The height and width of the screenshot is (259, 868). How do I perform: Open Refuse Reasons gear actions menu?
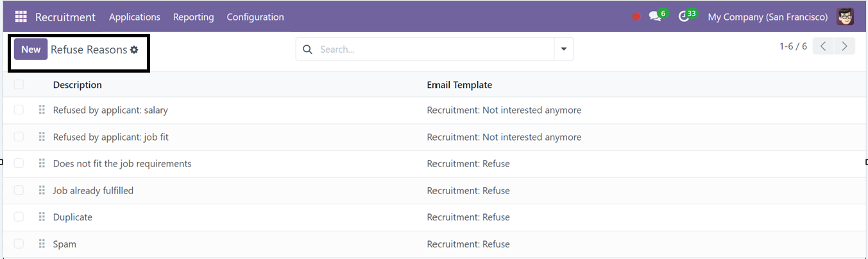pyautogui.click(x=134, y=49)
